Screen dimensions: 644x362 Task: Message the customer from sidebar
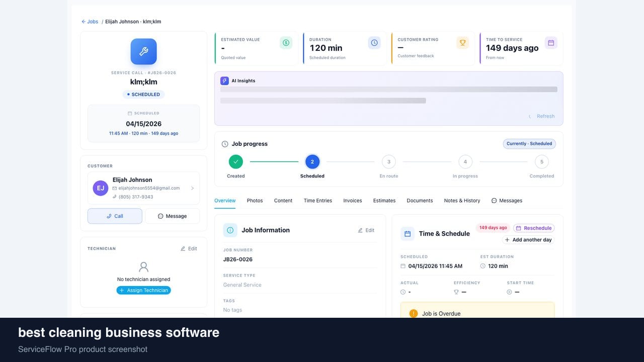pyautogui.click(x=172, y=216)
